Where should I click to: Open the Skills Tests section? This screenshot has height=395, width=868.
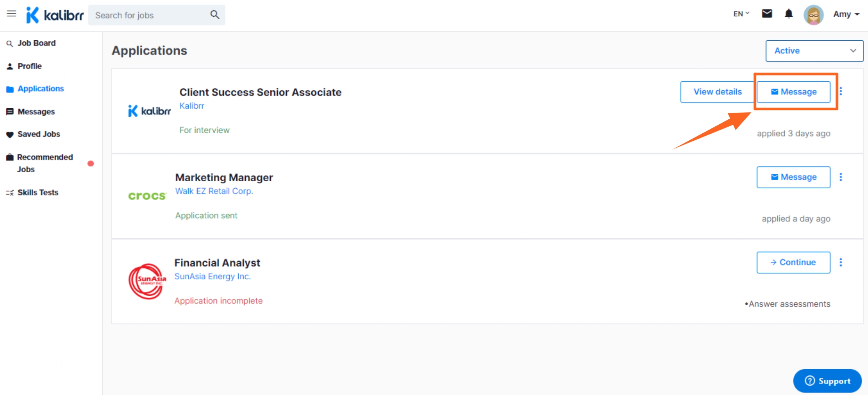click(38, 192)
